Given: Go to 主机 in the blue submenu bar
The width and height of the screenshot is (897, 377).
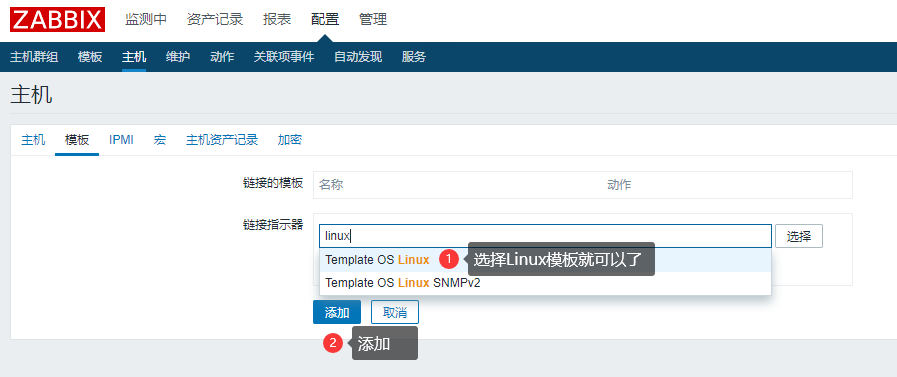Looking at the screenshot, I should pos(134,57).
